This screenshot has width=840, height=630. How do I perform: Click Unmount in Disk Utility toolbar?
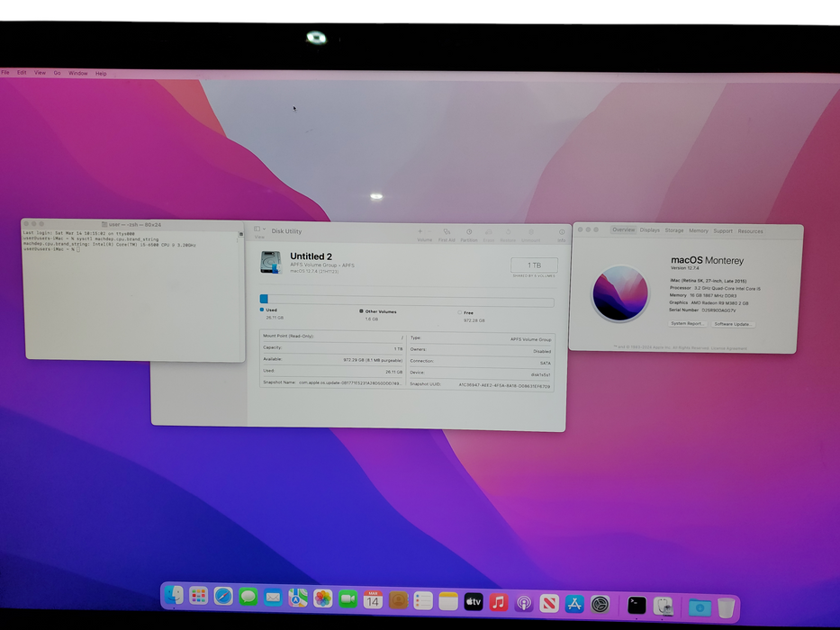tap(531, 236)
